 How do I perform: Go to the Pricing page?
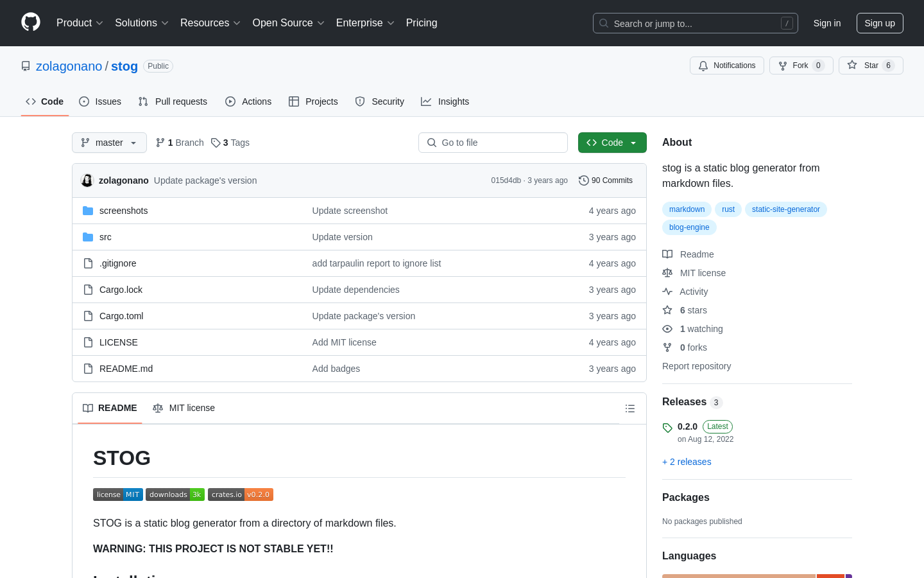422,22
